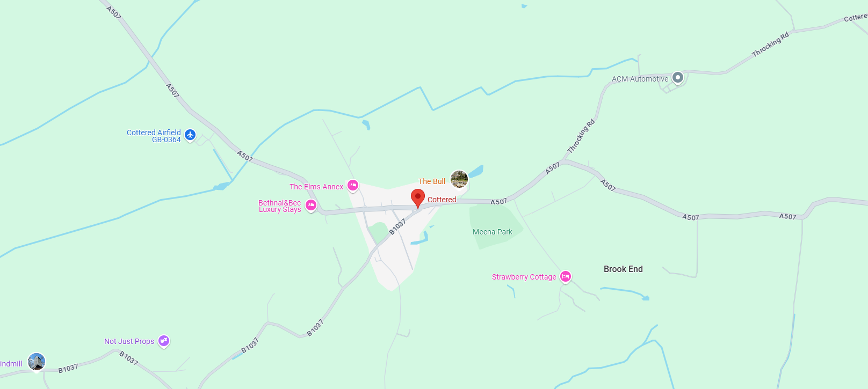Click the red Cottered location pin

[x=418, y=198]
